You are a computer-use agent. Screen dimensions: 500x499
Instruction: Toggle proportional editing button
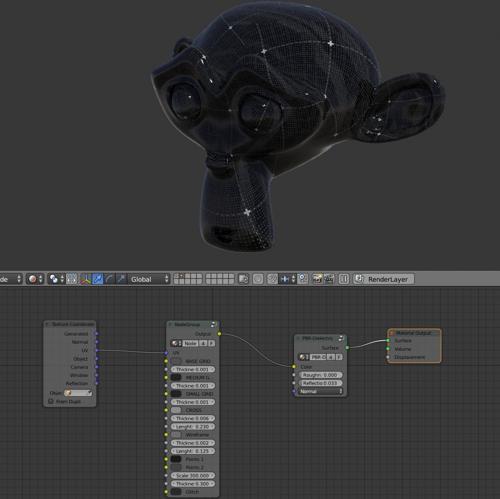coord(258,279)
